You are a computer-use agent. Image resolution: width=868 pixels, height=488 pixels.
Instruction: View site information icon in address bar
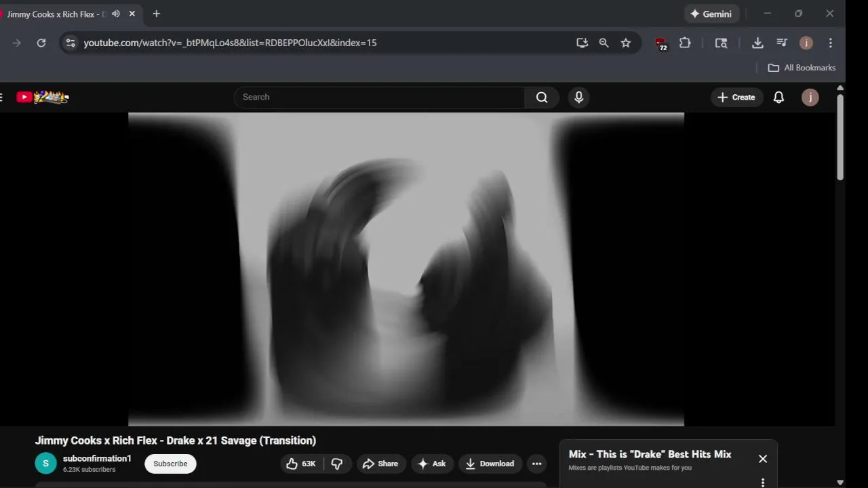click(71, 43)
